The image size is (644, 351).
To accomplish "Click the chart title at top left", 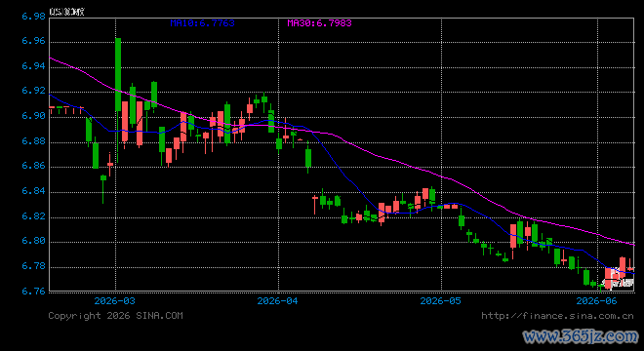I will coord(66,12).
